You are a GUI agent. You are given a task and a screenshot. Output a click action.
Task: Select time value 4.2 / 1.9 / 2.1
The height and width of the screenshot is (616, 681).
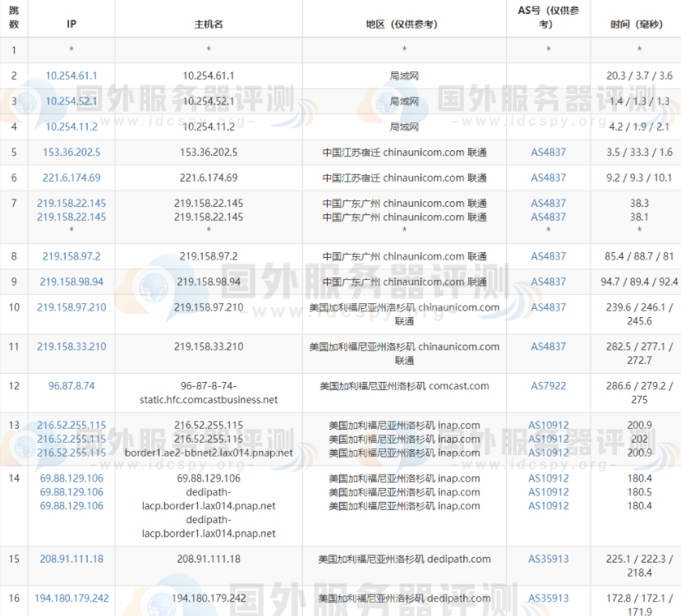click(x=639, y=126)
